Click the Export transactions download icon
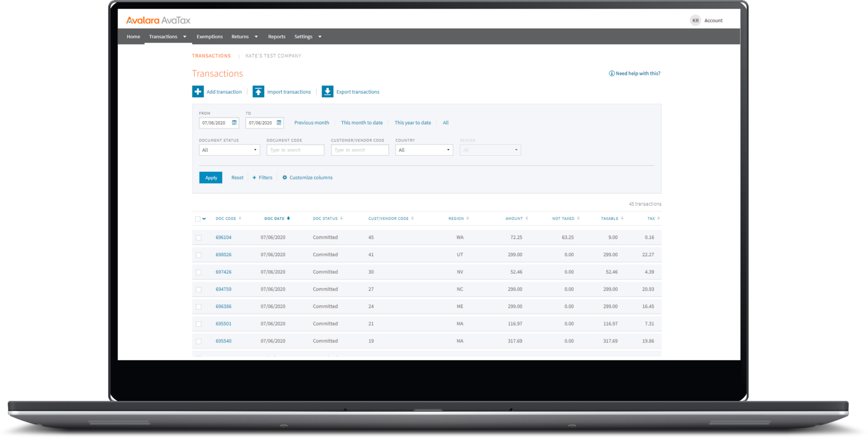Image resolution: width=868 pixels, height=438 pixels. (x=327, y=92)
